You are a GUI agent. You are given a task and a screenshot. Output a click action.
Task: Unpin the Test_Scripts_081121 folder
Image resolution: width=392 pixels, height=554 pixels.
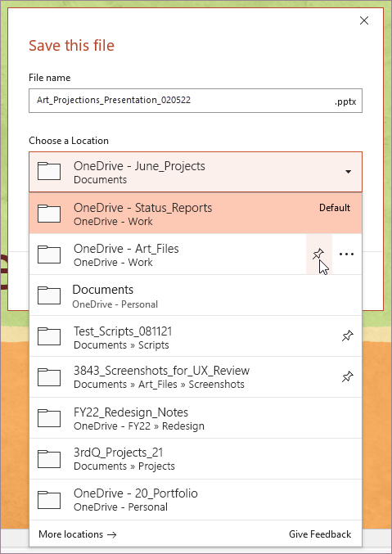click(x=348, y=336)
